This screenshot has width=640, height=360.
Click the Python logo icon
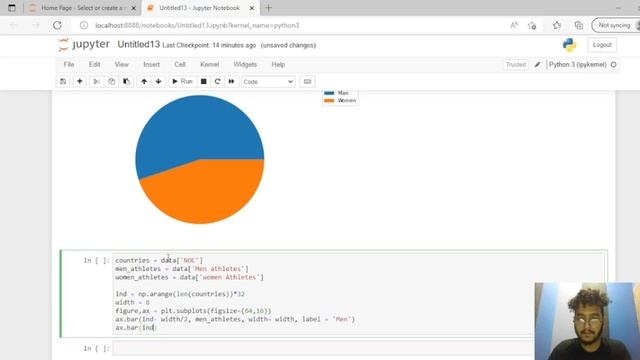tap(569, 45)
